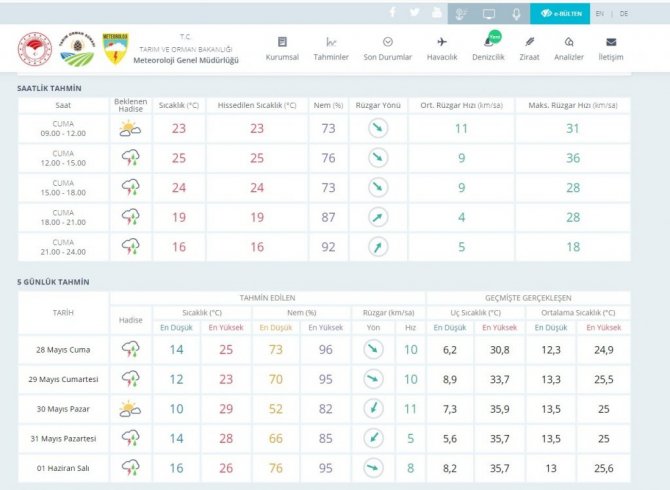670x490 pixels.
Task: Click the red ministry emblem logo
Action: pos(34,50)
